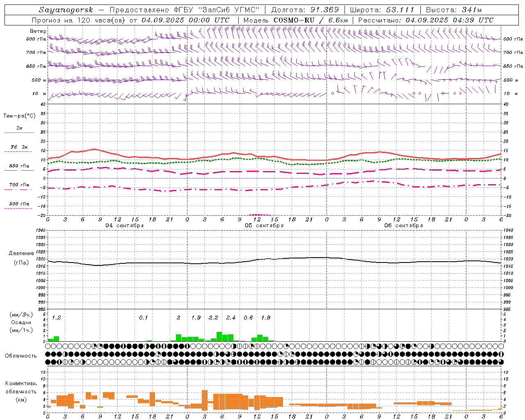
Task: Click the '06 сентября' date label
Action: [x=404, y=226]
